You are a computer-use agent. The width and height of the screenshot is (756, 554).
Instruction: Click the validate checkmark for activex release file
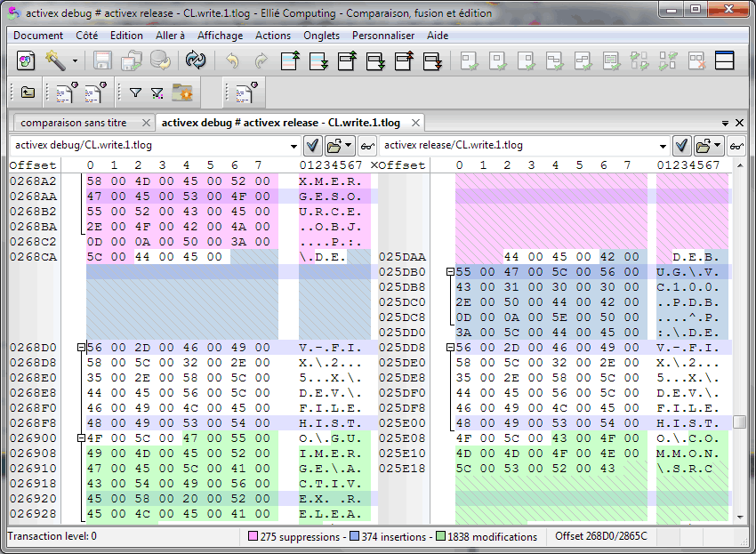coord(682,145)
